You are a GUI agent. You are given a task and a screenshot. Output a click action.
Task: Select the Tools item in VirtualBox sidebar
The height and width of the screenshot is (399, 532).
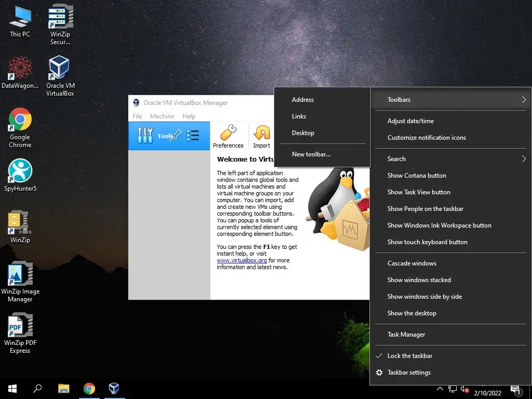pos(169,136)
